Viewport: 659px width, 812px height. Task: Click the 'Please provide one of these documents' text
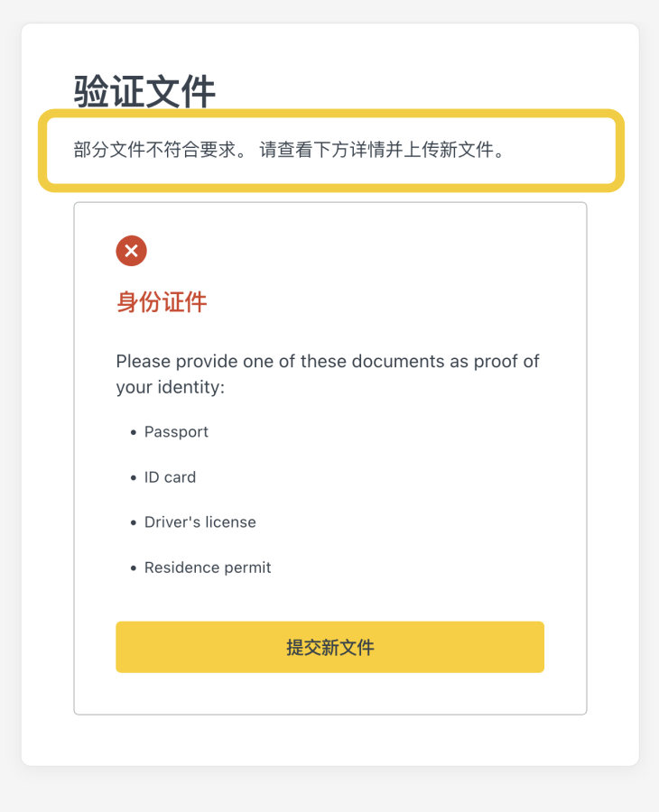pyautogui.click(x=327, y=362)
